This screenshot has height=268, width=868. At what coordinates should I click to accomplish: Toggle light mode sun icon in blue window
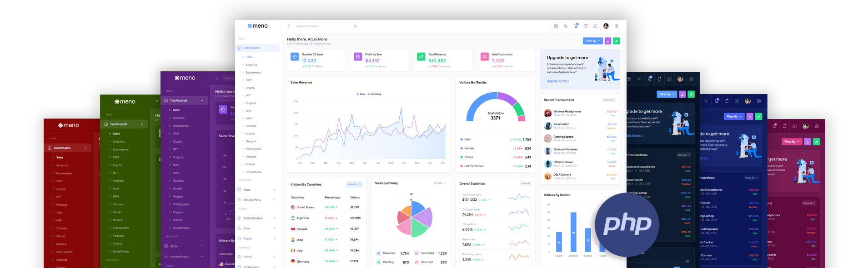706,101
